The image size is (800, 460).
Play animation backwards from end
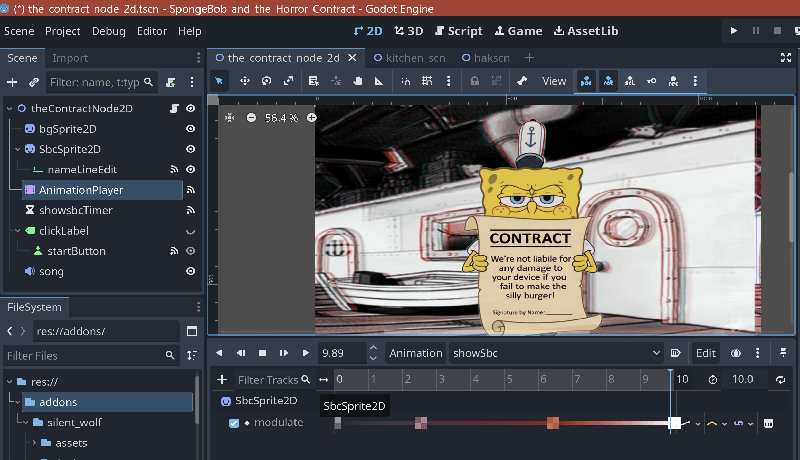219,353
